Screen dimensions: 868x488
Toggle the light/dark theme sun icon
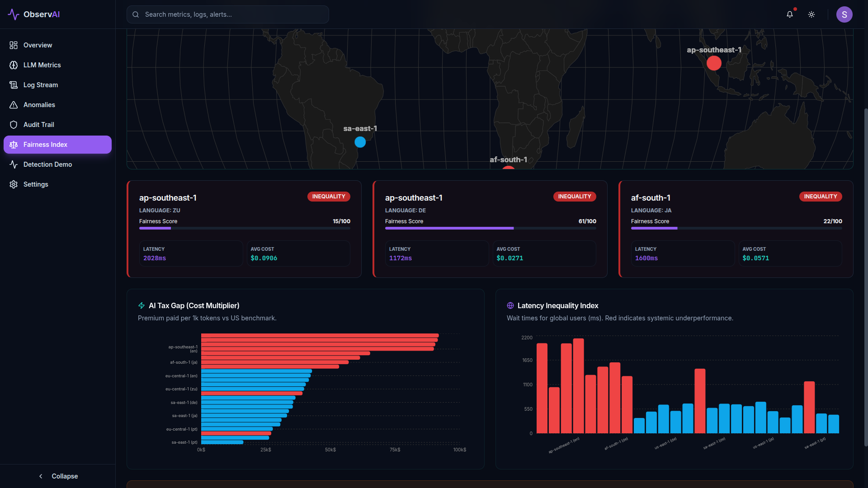[x=811, y=14]
